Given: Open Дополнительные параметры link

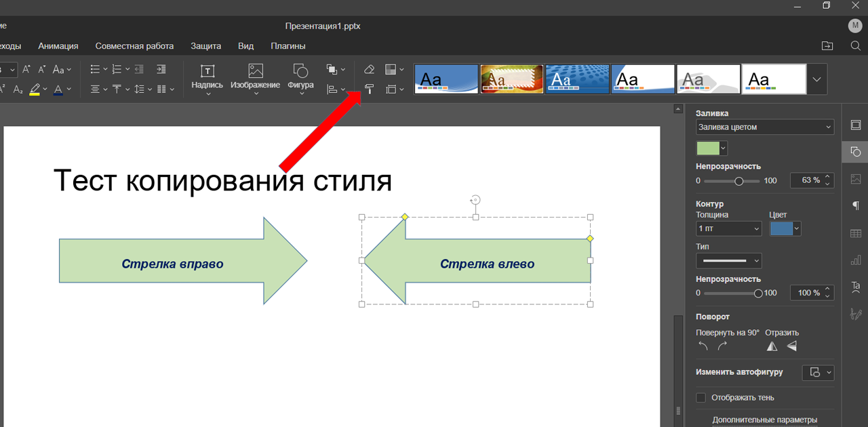Looking at the screenshot, I should click(x=764, y=420).
